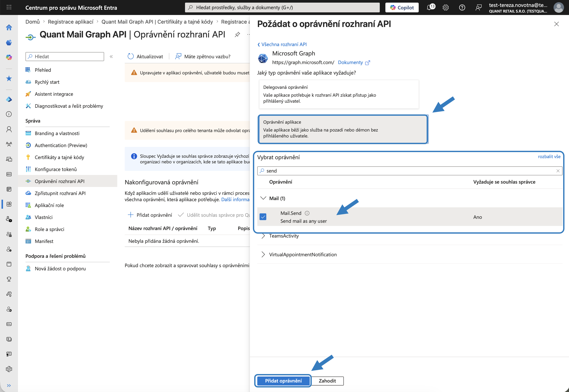Click 'Máte zpětnou vazbu?' in the command bar
Screen dimensions: 569x392
[203, 56]
